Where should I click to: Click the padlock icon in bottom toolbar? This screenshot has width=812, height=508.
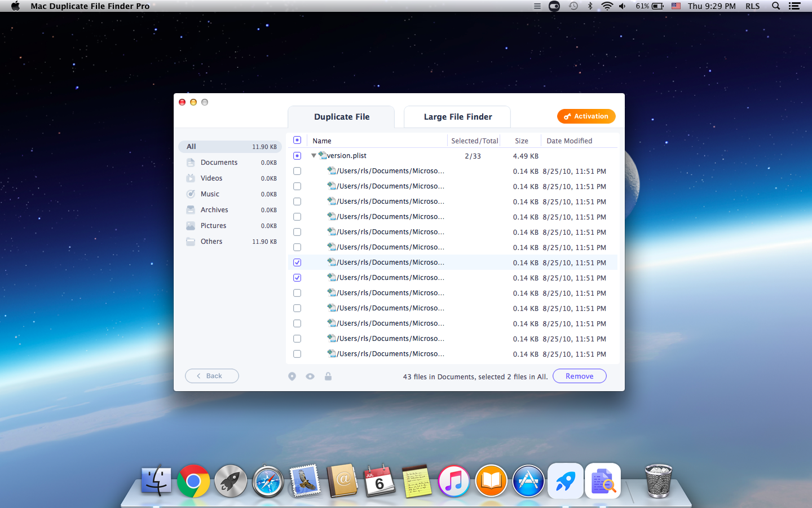point(328,376)
